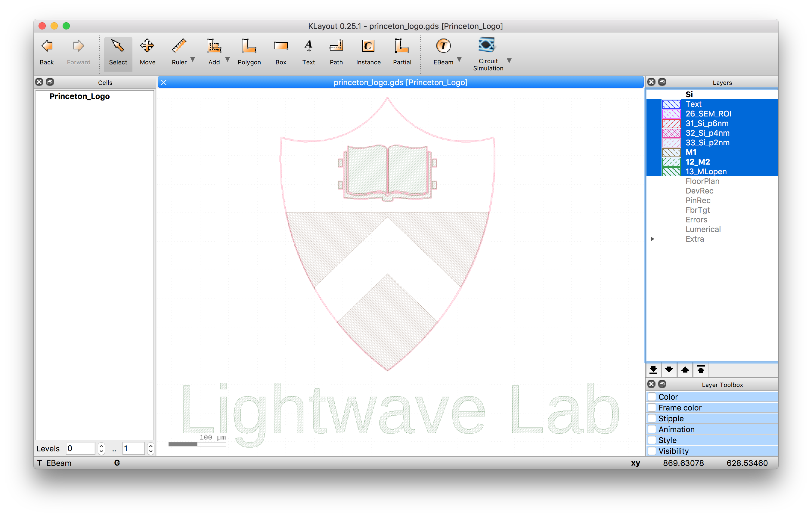Undock the Cells panel
Screen dimensions: 812x517
coord(50,82)
